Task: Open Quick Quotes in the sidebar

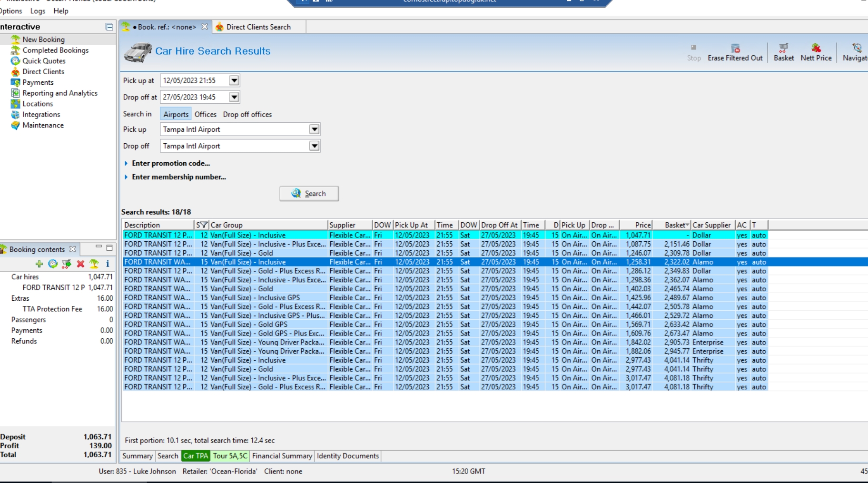Action: coord(44,61)
